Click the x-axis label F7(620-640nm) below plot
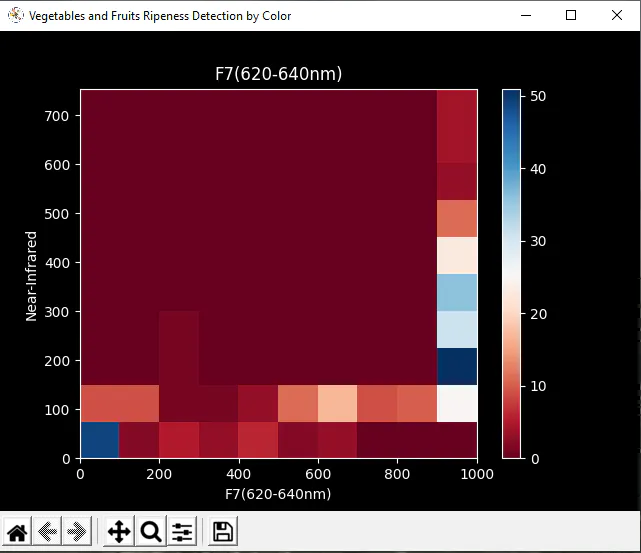 [x=278, y=494]
